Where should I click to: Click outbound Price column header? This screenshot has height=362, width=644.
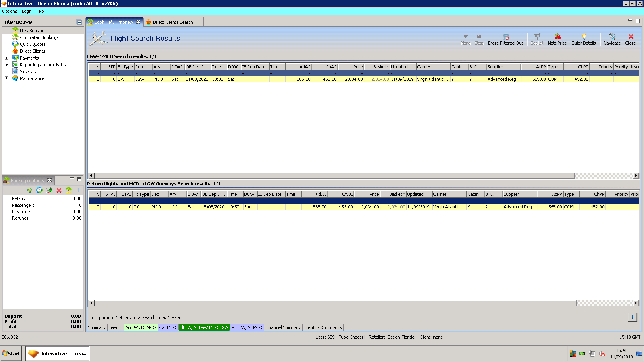pos(351,67)
